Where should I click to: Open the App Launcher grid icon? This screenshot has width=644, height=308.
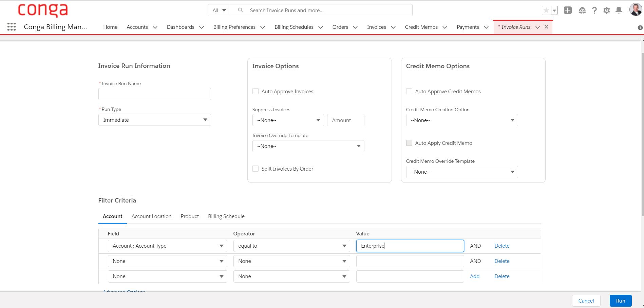pyautogui.click(x=12, y=27)
